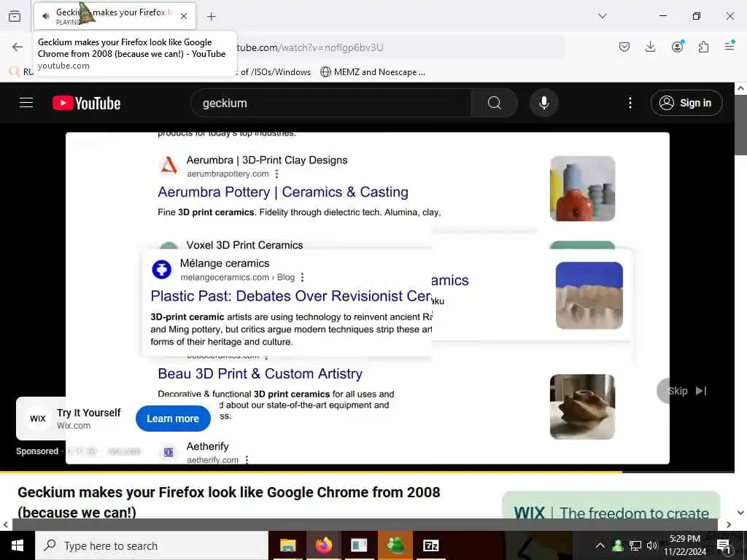747x560 pixels.
Task: Click the page vertical scrollbar thumb
Action: click(x=740, y=125)
